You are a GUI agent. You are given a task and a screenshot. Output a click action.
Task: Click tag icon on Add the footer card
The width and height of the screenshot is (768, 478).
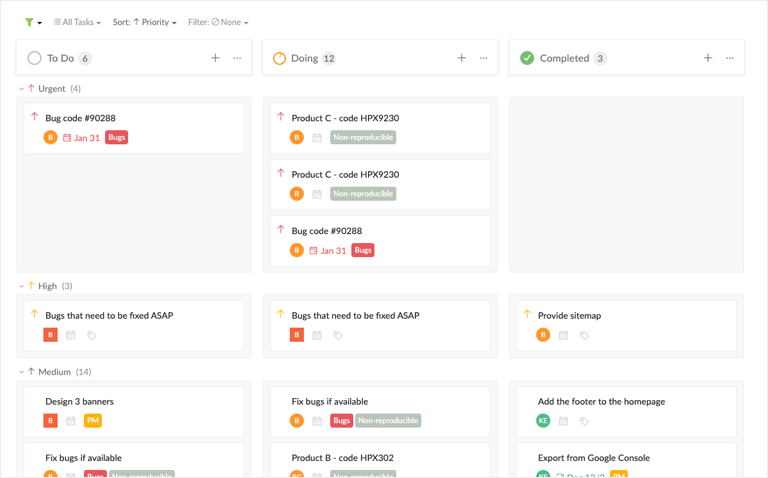tap(584, 421)
